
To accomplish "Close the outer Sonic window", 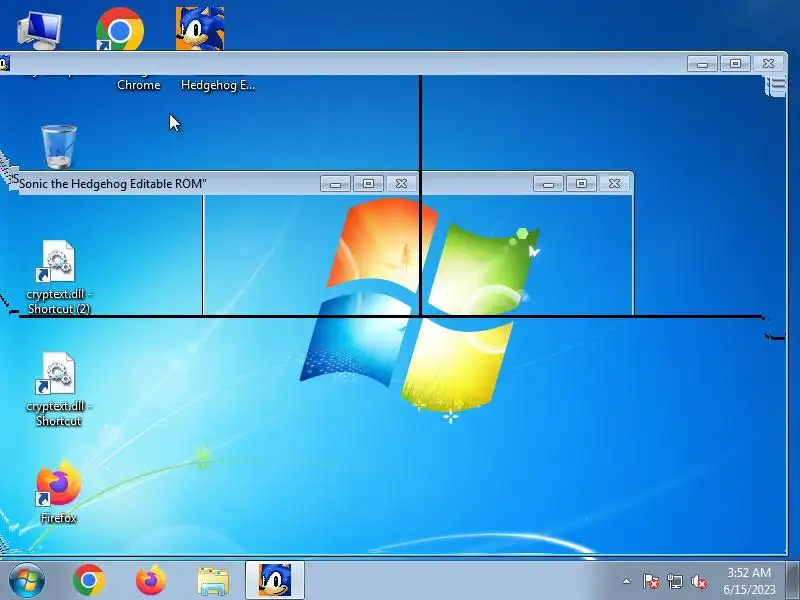I will [768, 64].
